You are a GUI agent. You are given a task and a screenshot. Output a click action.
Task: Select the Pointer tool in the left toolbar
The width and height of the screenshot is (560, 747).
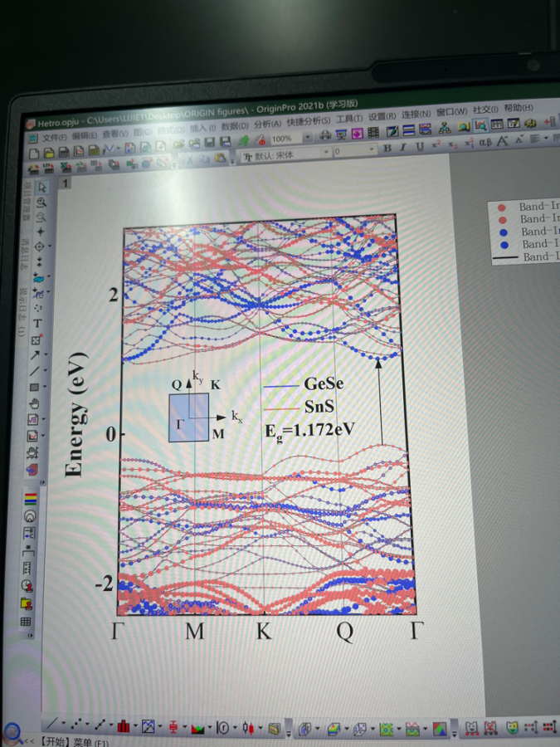coord(43,188)
